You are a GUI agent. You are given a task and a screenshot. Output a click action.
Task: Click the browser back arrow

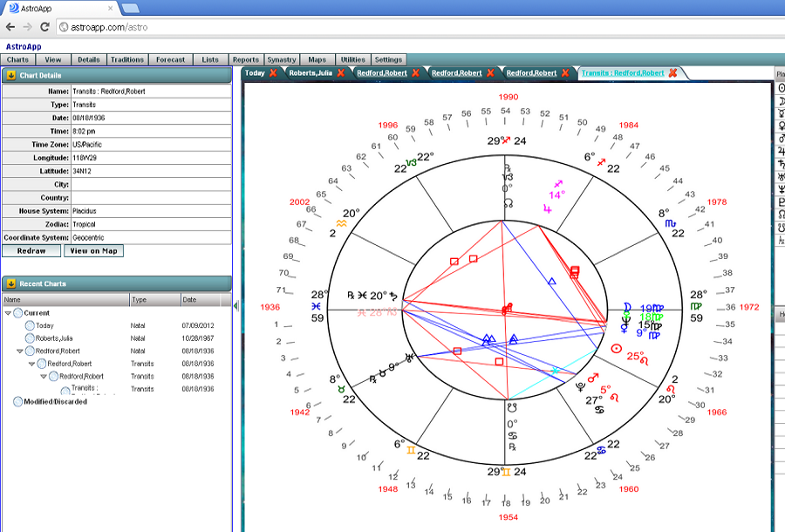pyautogui.click(x=10, y=27)
